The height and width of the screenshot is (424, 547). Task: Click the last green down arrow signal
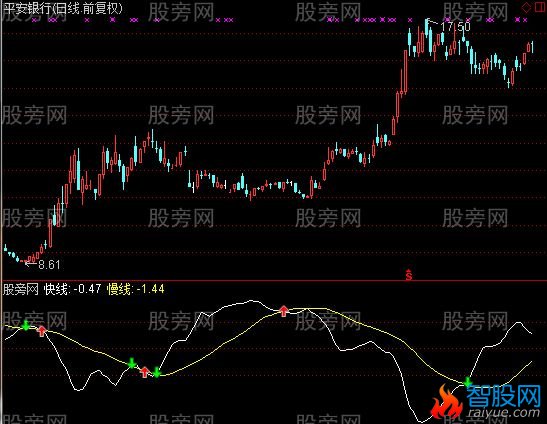click(467, 382)
